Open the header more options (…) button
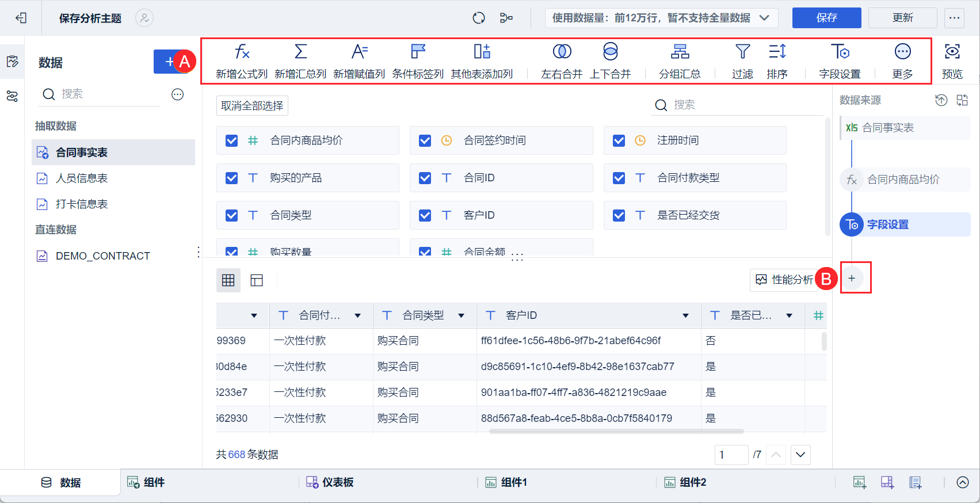 pyautogui.click(x=954, y=18)
